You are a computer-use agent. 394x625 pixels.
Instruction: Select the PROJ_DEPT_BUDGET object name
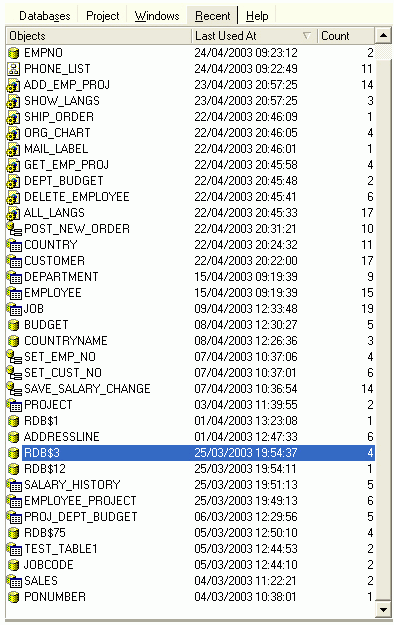81,517
